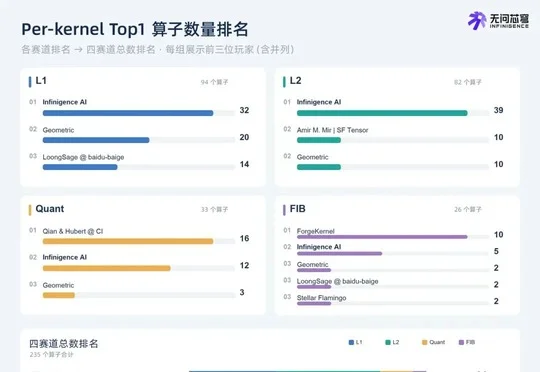Click Infinigence AI name in Quant card
Screen dimensions: 540x372
[x=65, y=257]
